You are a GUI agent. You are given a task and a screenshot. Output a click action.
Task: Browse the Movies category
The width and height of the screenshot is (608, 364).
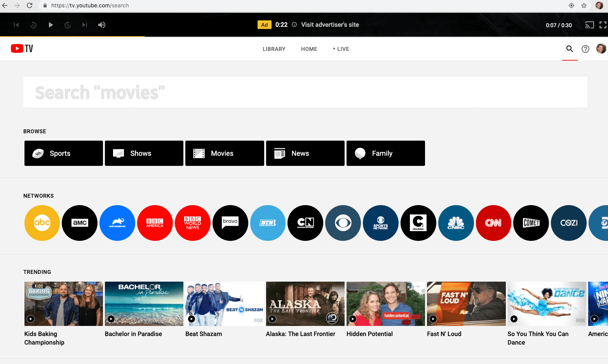(x=225, y=153)
